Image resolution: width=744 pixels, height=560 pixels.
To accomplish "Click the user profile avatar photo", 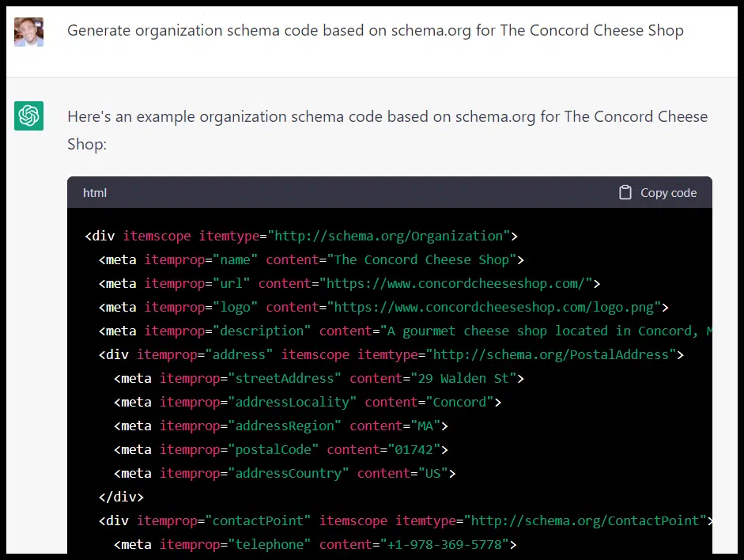I will (x=28, y=32).
